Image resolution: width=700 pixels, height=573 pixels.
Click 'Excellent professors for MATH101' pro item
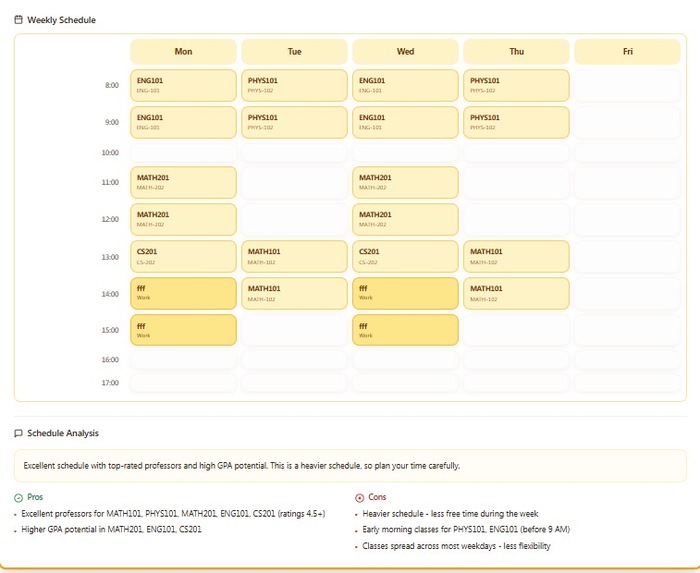tap(173, 514)
